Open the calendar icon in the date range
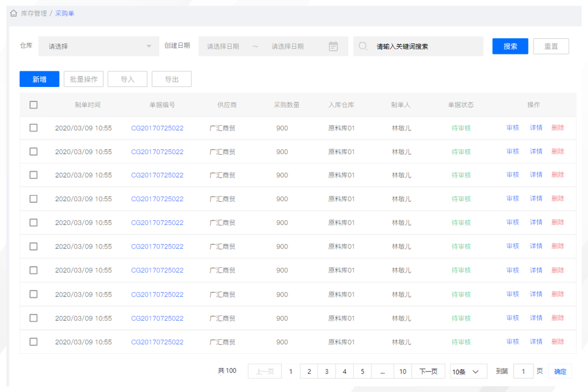The image size is (588, 392). tap(333, 47)
